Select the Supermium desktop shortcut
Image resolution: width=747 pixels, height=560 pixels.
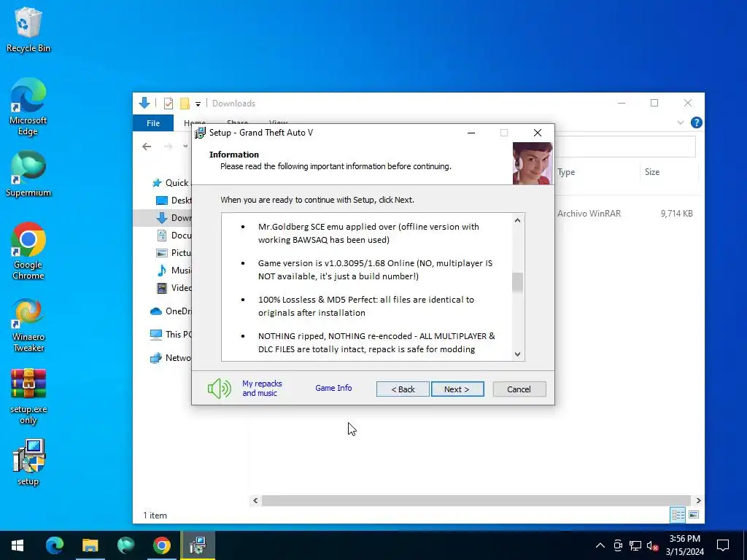point(28,174)
